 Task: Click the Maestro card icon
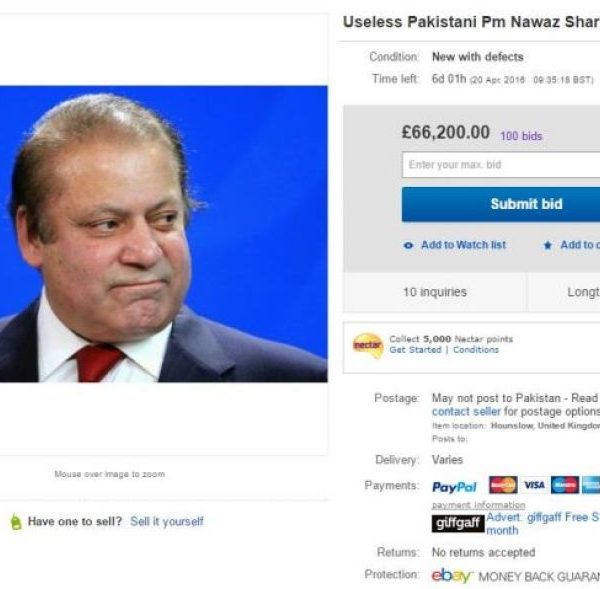(x=565, y=485)
